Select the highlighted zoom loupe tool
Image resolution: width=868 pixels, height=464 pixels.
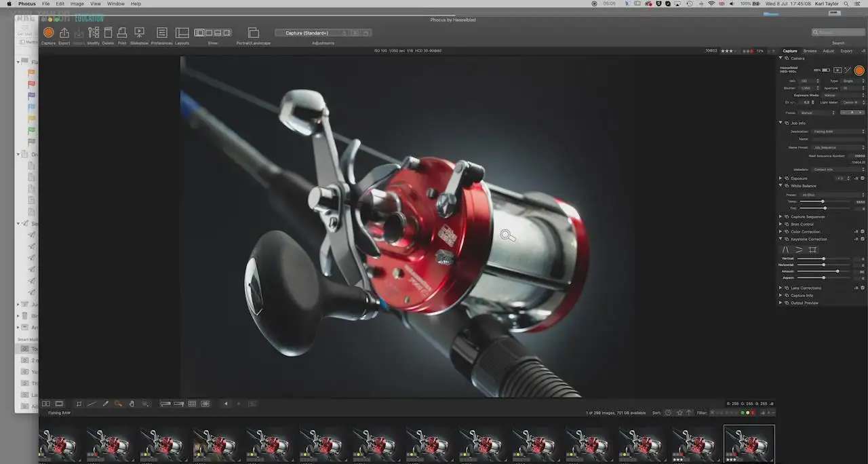(118, 404)
